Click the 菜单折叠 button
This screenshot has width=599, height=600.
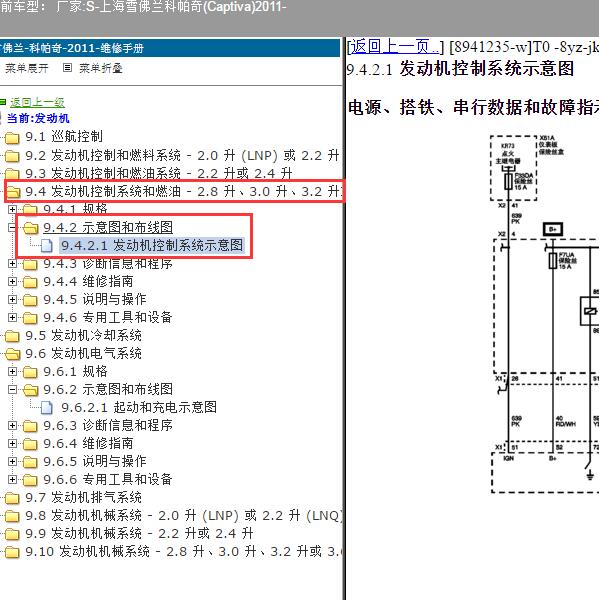point(101,68)
